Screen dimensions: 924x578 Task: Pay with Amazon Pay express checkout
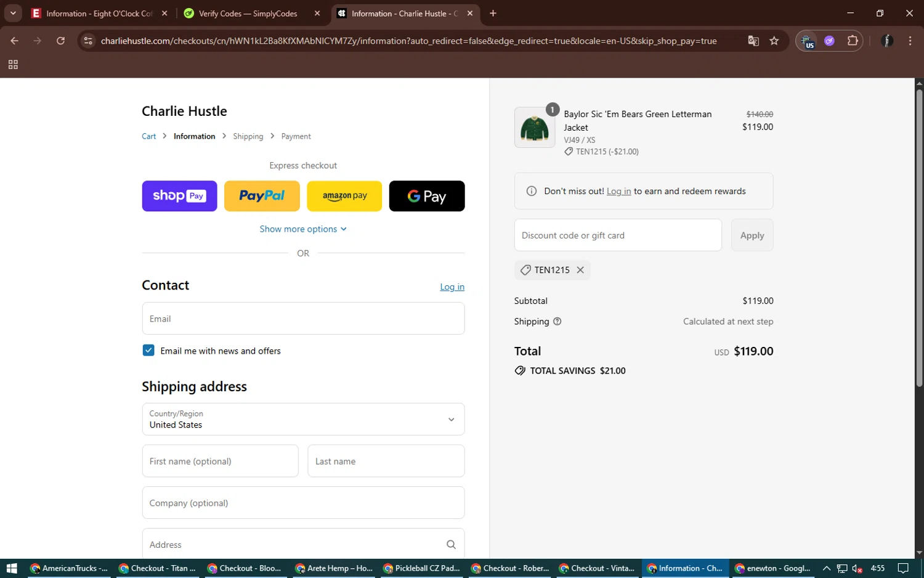click(x=344, y=196)
